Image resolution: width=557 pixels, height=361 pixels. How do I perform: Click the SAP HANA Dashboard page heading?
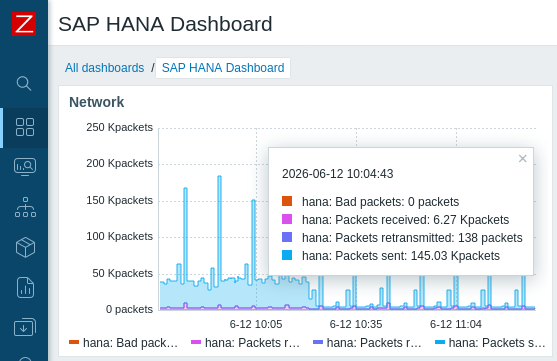(x=165, y=24)
